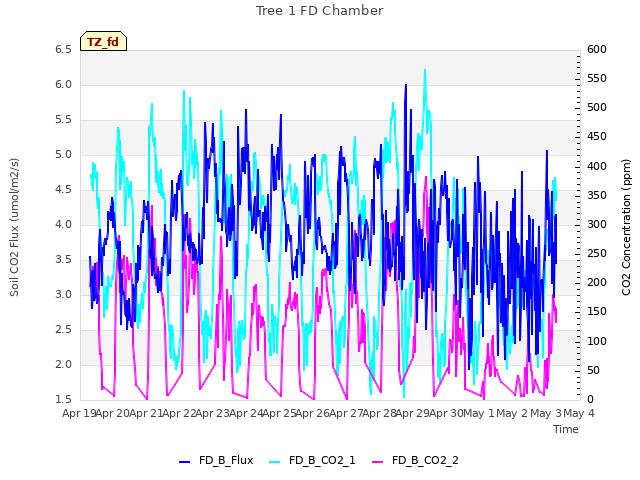The width and height of the screenshot is (640, 480).
Task: Click the cyan FD_B_CO2_1 legend swatch
Action: [275, 462]
